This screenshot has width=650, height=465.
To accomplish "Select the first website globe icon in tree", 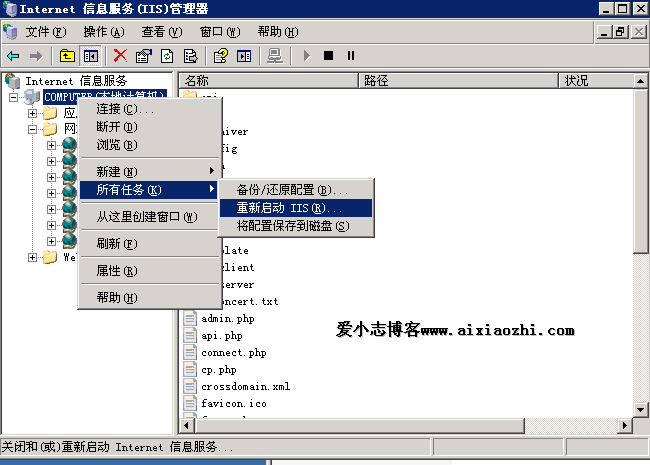I will (x=70, y=145).
